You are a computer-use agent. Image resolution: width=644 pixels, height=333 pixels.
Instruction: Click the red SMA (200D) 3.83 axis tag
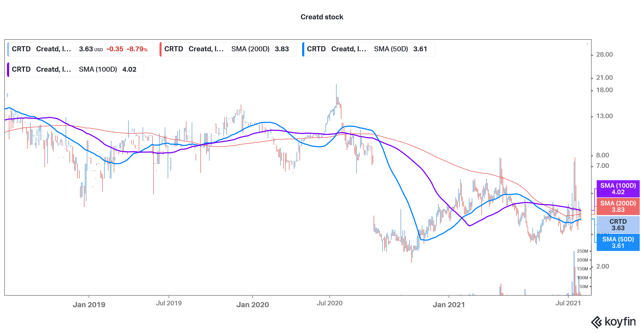pyautogui.click(x=618, y=207)
